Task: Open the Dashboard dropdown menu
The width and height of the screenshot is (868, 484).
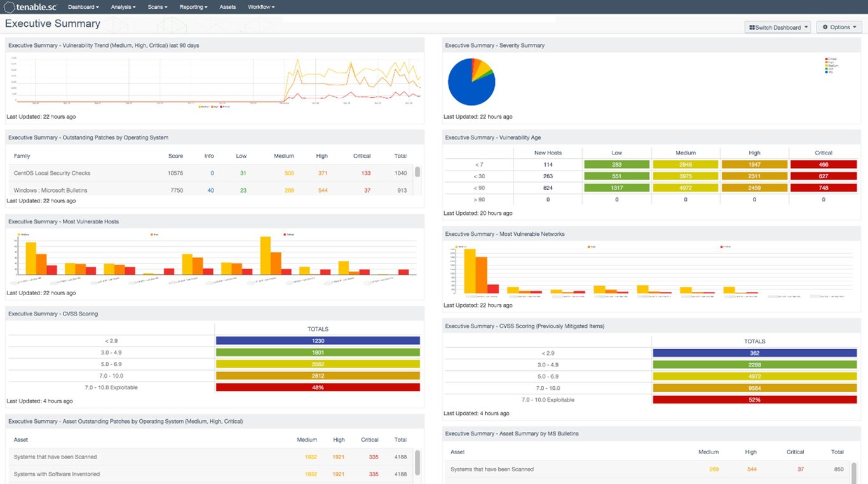Action: [83, 7]
